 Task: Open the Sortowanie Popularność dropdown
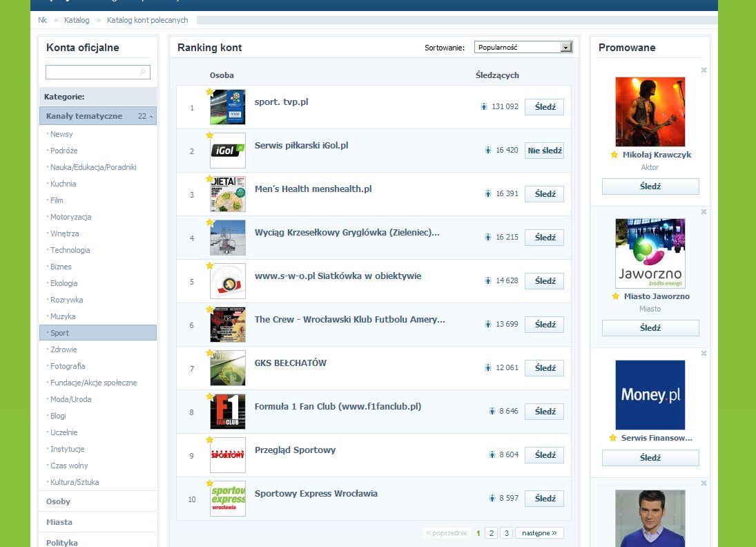click(523, 47)
